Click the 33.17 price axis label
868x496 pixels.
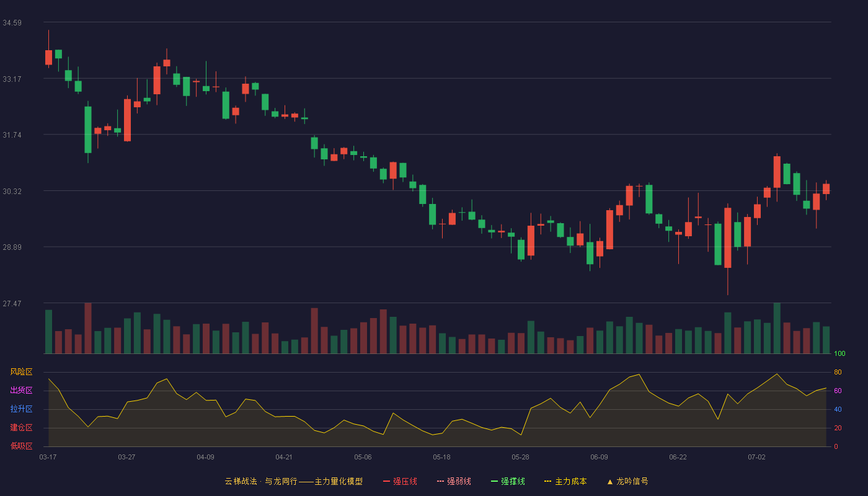(x=12, y=79)
